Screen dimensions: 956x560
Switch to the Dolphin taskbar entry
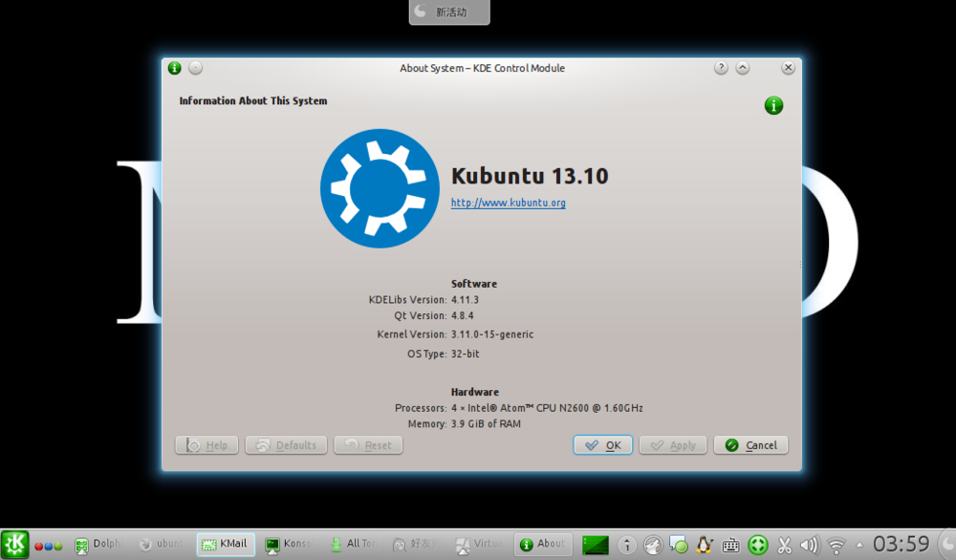tap(98, 544)
